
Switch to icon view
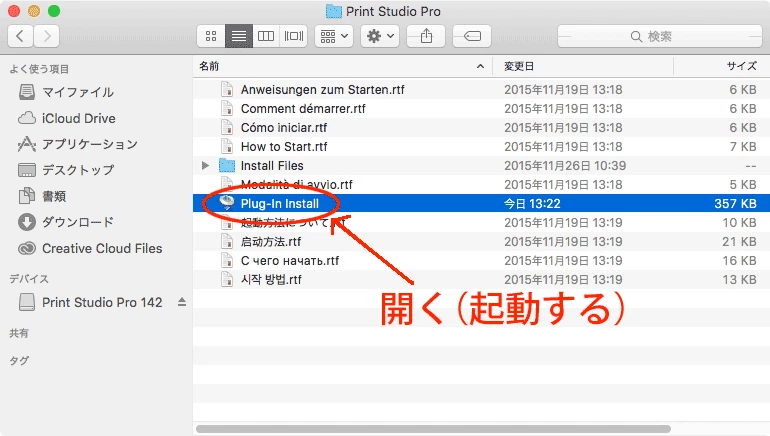point(211,36)
